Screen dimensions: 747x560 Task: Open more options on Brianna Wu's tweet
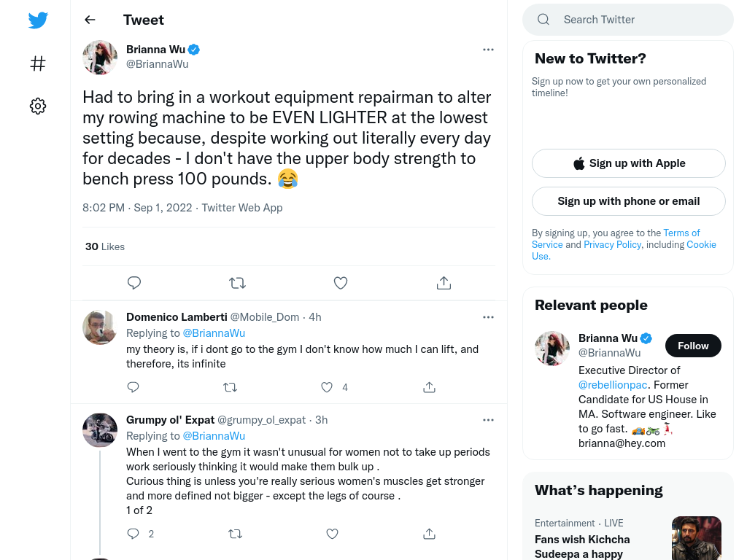click(x=488, y=50)
